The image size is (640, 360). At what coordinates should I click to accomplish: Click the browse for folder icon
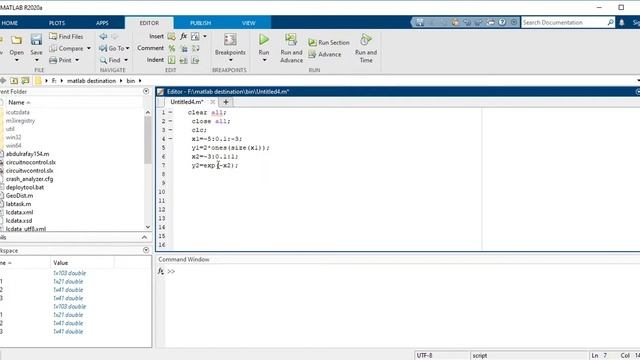tap(25, 80)
